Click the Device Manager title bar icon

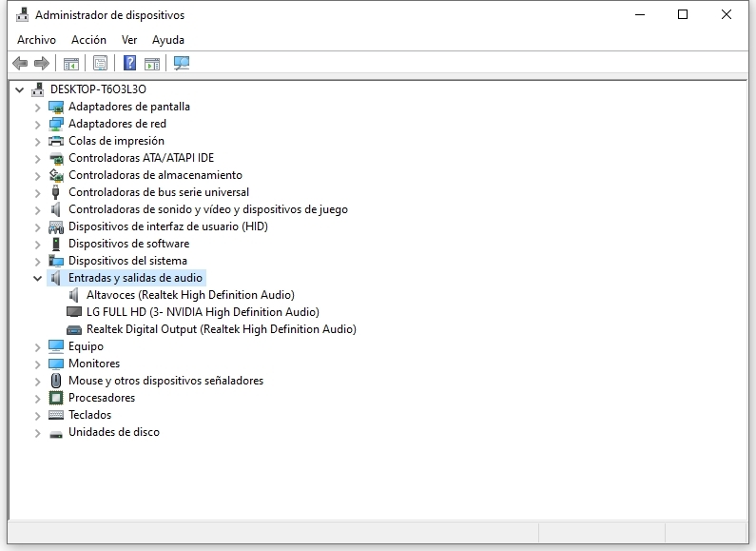pyautogui.click(x=22, y=15)
